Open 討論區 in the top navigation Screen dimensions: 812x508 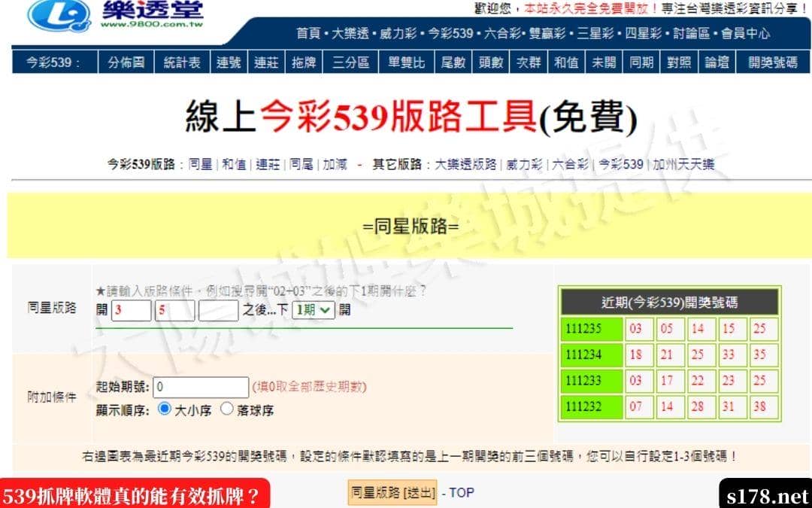click(692, 34)
